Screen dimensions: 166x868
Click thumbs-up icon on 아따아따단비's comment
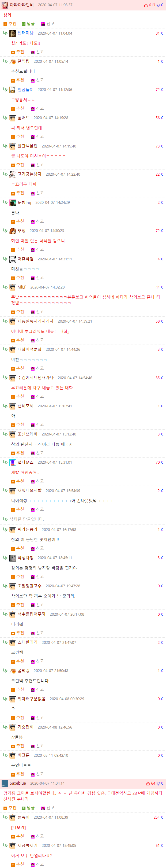tap(146, 5)
